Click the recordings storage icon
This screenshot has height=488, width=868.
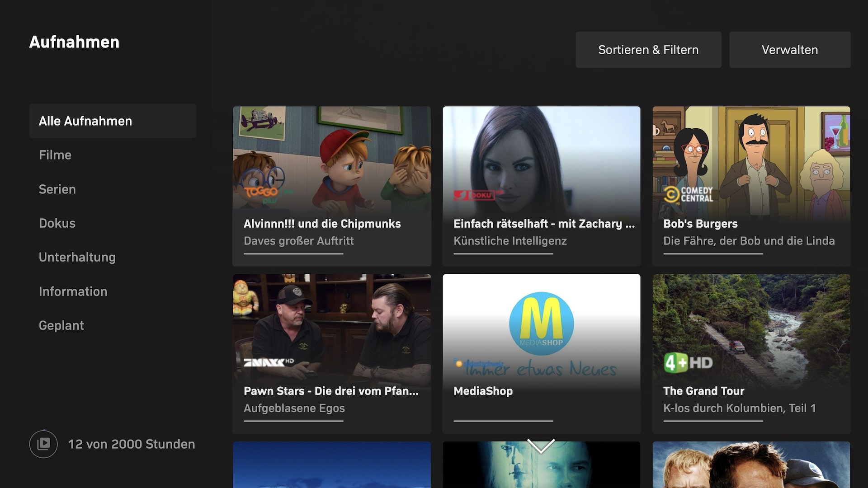pos(43,444)
